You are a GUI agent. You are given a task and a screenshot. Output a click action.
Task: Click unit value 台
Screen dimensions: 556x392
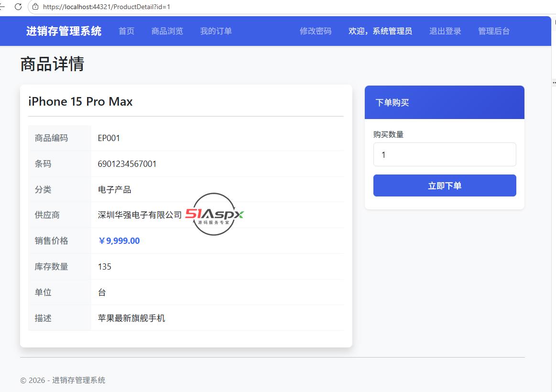(102, 293)
